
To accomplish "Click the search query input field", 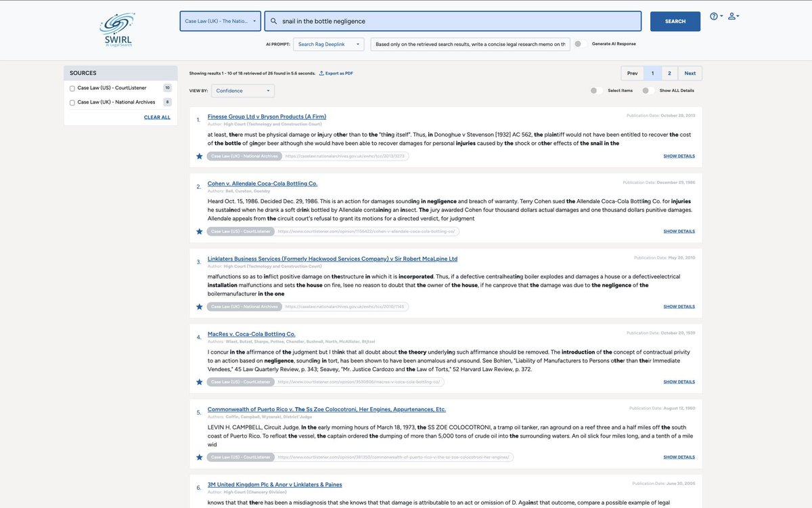I will tap(453, 21).
